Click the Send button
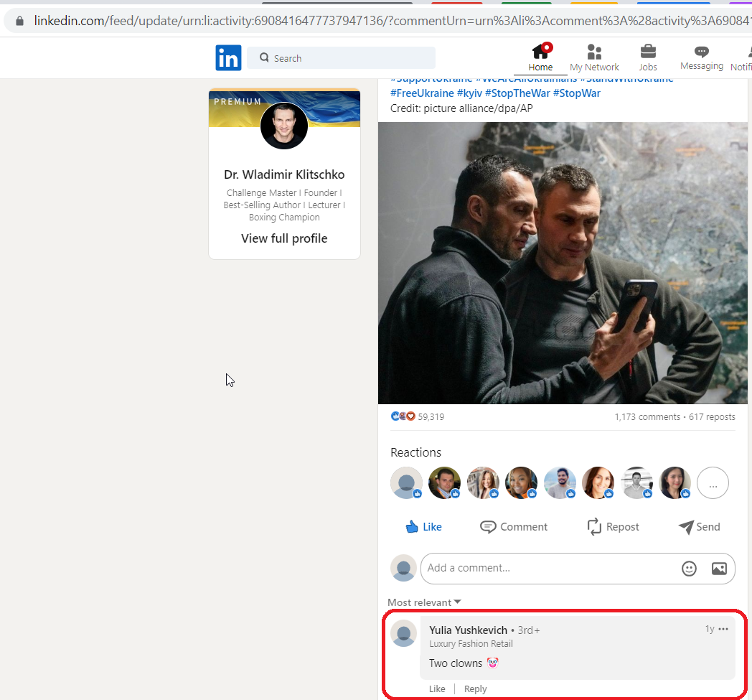Screen dimensions: 752x700 (x=700, y=527)
